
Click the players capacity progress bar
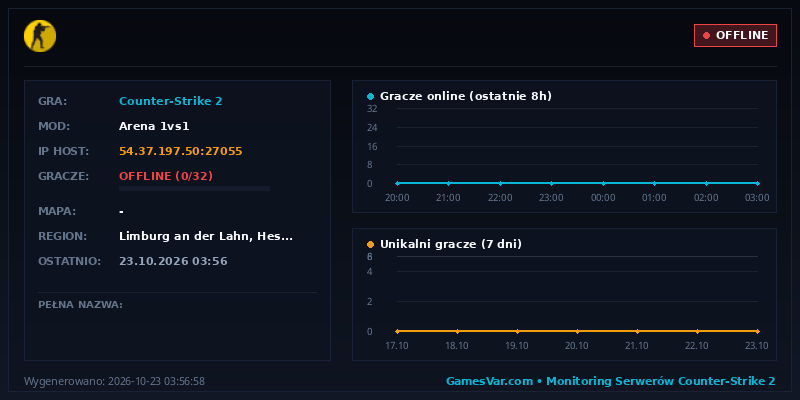click(x=194, y=189)
